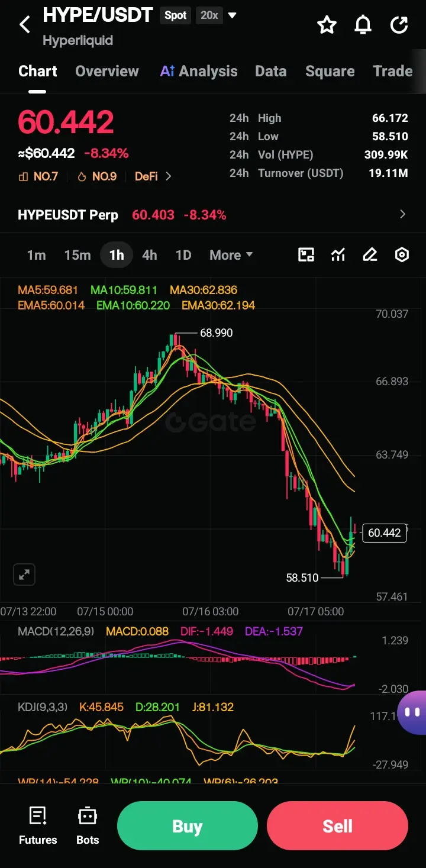Select the chart drawing pencil tool
Image resolution: width=426 pixels, height=868 pixels.
370,255
